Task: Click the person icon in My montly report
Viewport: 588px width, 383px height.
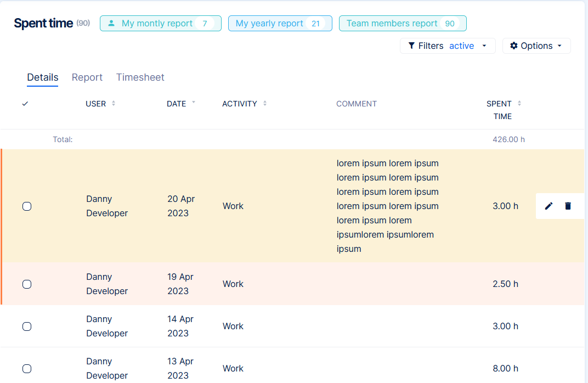Action: [x=111, y=24]
